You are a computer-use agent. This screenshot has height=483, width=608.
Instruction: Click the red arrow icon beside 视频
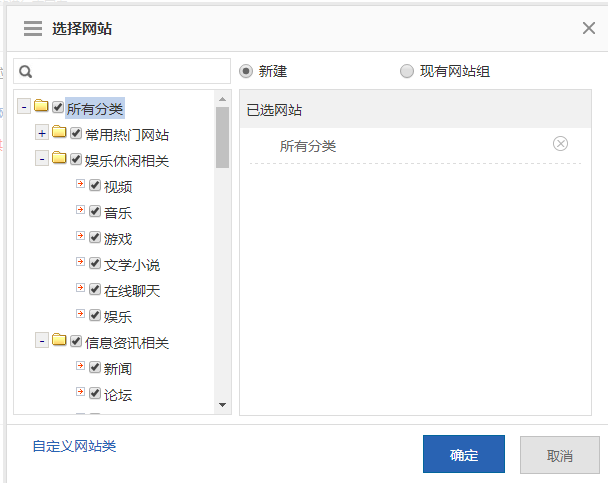pyautogui.click(x=80, y=184)
